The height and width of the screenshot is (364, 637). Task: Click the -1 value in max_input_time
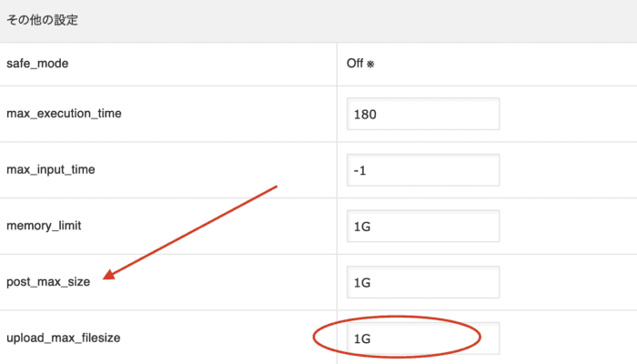(x=360, y=171)
